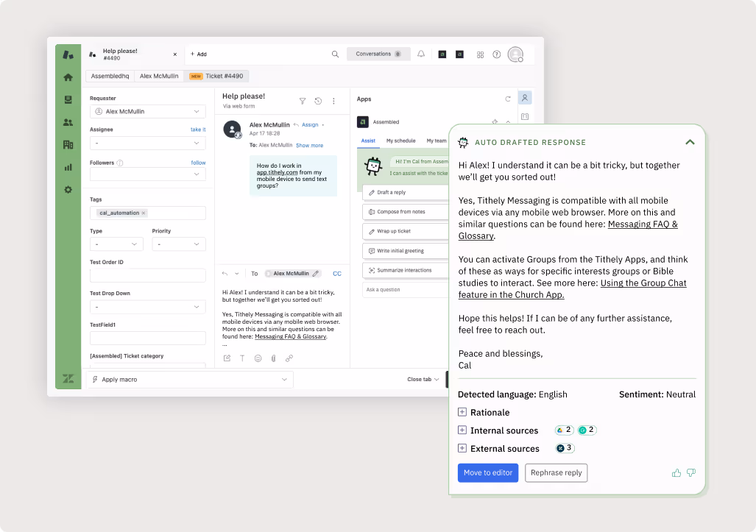Open the Views icon in the sidebar

(x=68, y=100)
